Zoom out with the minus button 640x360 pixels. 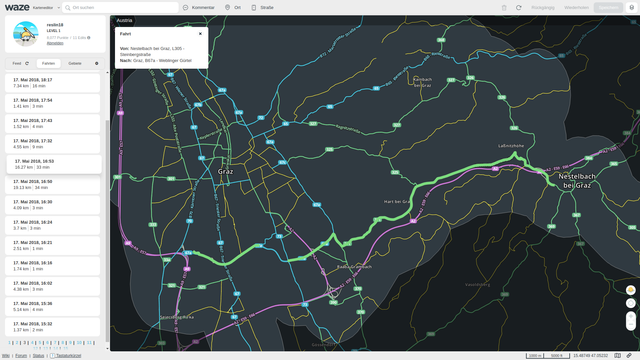pyautogui.click(x=631, y=325)
